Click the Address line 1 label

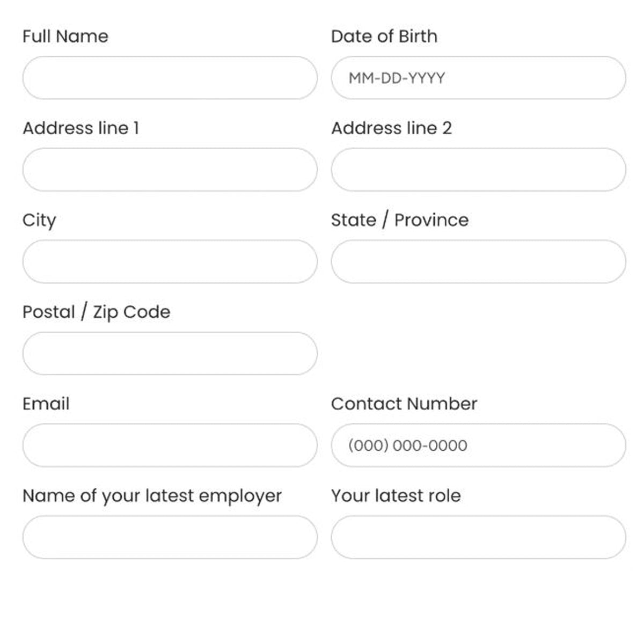(81, 128)
